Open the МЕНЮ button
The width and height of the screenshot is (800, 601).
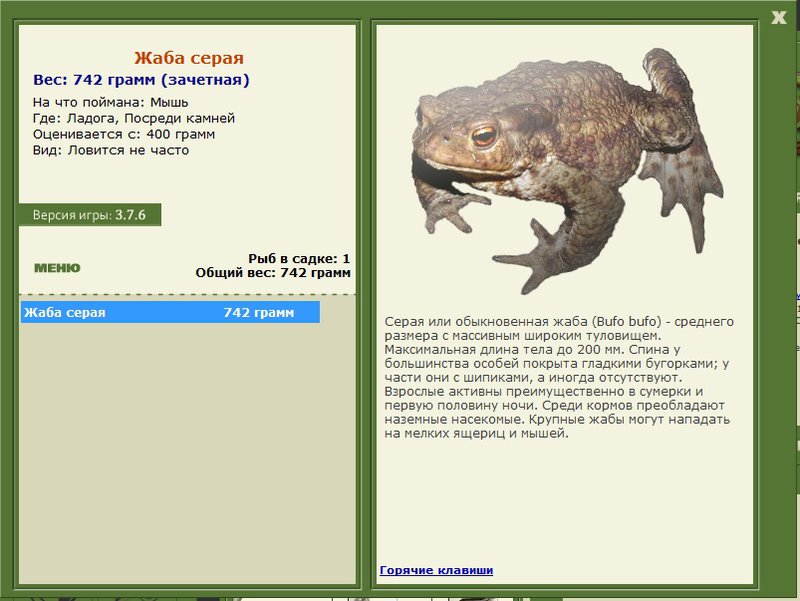tap(57, 268)
